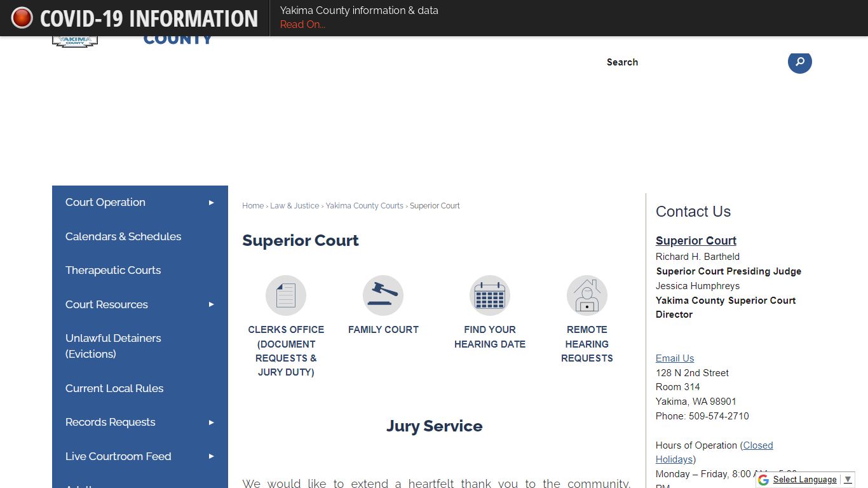The height and width of the screenshot is (488, 868).
Task: Open Records Requests in the sidebar
Action: pos(140,422)
